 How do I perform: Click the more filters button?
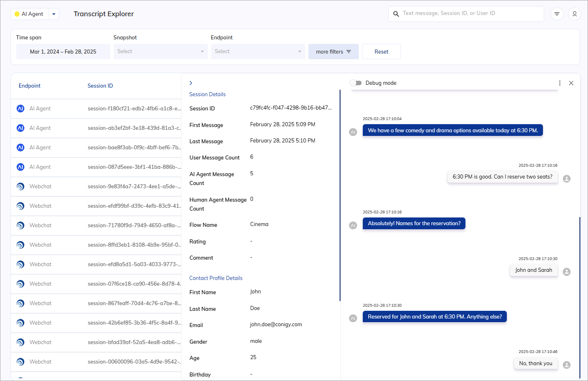(333, 52)
